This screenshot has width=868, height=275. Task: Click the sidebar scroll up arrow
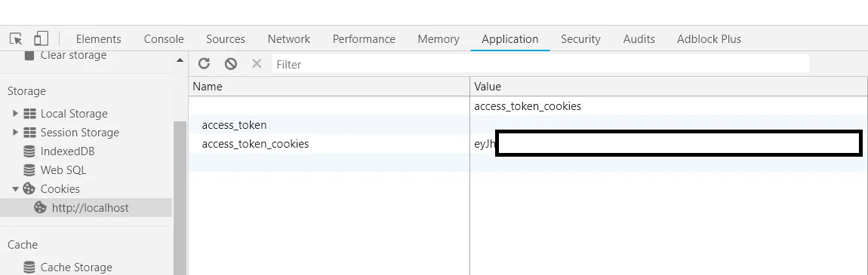[x=180, y=60]
